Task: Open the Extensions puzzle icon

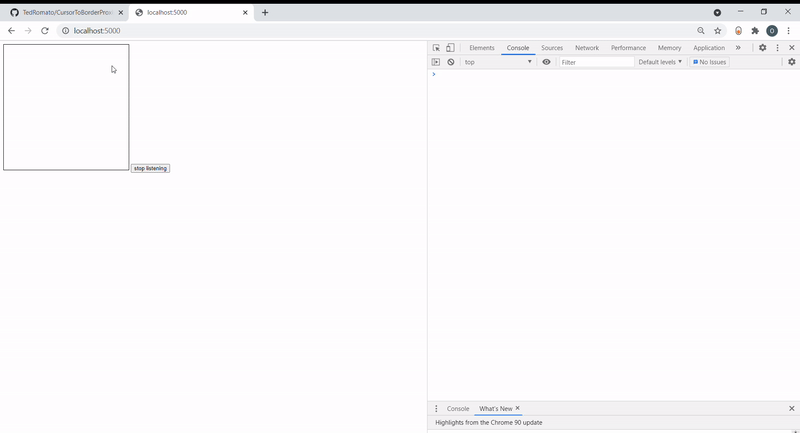Action: [755, 31]
